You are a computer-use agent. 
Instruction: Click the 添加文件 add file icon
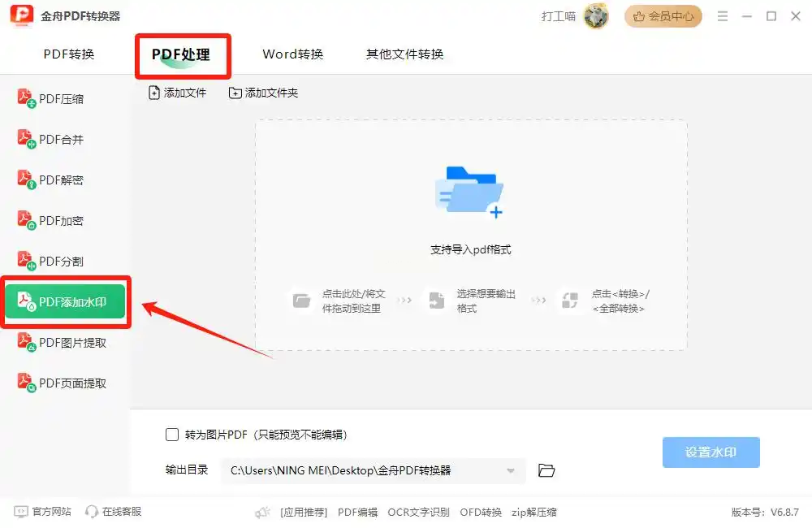tap(153, 93)
